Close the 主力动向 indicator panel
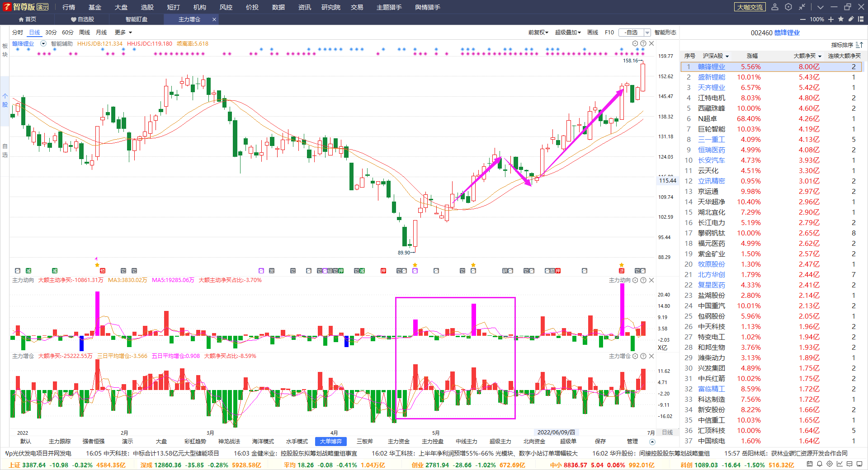The height and width of the screenshot is (470, 868). pos(651,280)
